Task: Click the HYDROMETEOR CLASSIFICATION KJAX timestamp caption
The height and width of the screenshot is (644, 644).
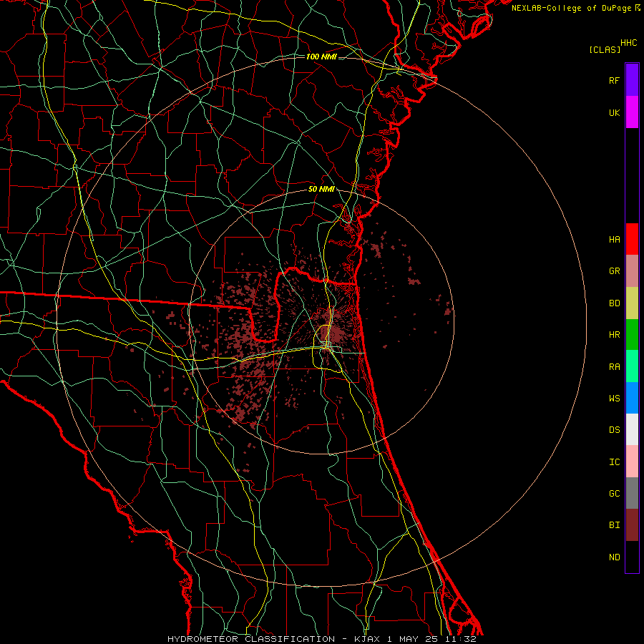Action: 321,639
